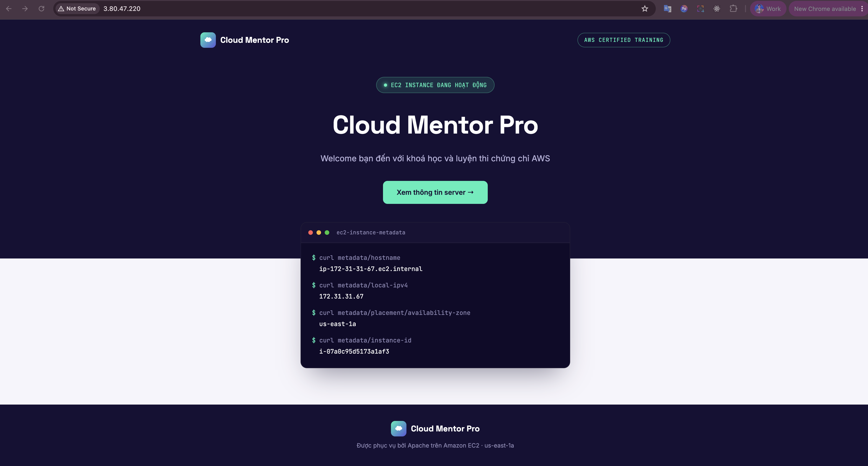
Task: Click the red dot in terminal title bar
Action: coord(310,233)
